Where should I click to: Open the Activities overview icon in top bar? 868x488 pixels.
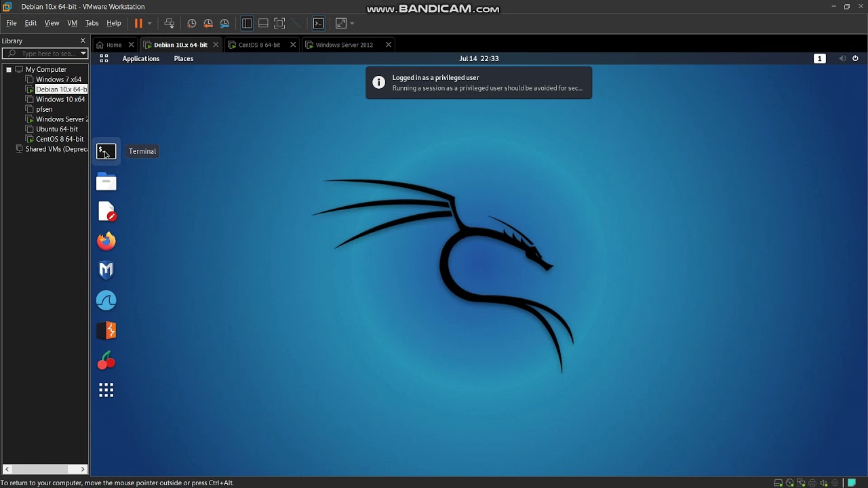(104, 58)
